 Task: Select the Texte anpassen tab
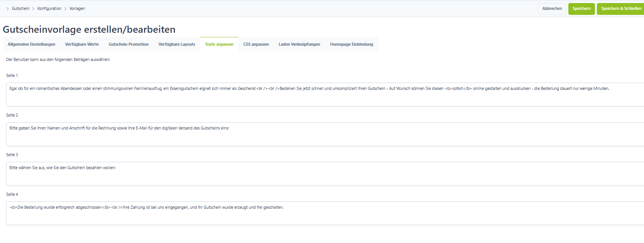pyautogui.click(x=219, y=44)
